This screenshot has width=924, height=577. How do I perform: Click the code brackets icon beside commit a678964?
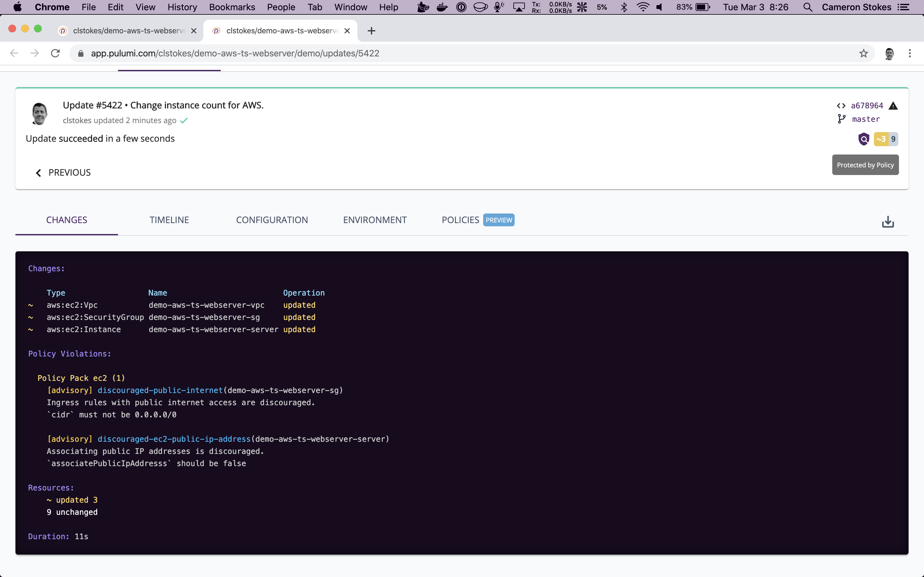(x=841, y=106)
